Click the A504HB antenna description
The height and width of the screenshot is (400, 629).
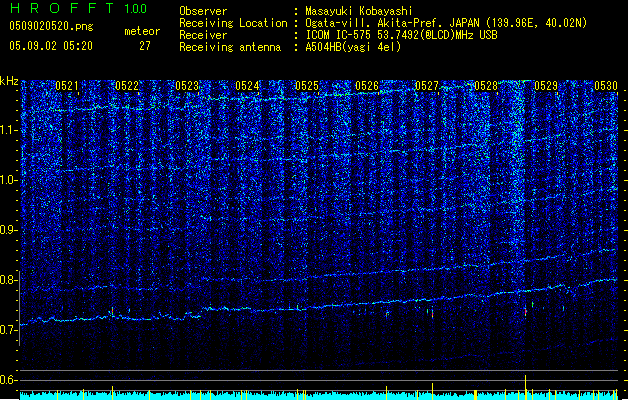click(x=351, y=47)
